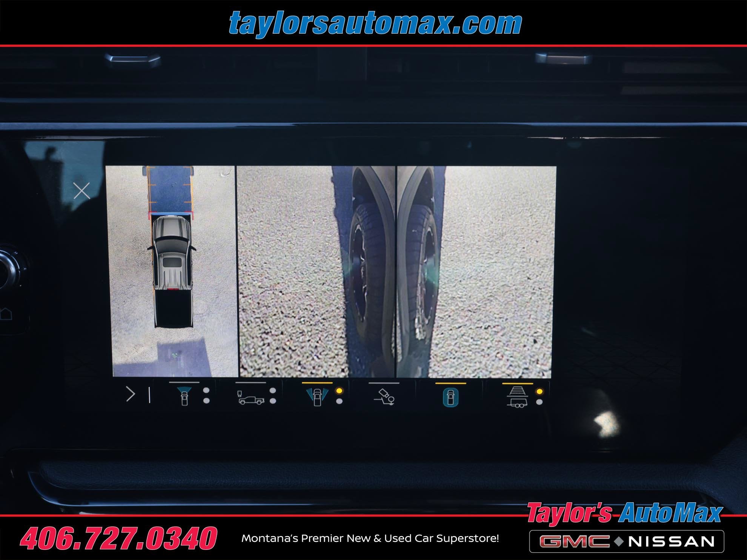
Task: Select upper dot beside truck profile icon
Action: click(x=273, y=391)
